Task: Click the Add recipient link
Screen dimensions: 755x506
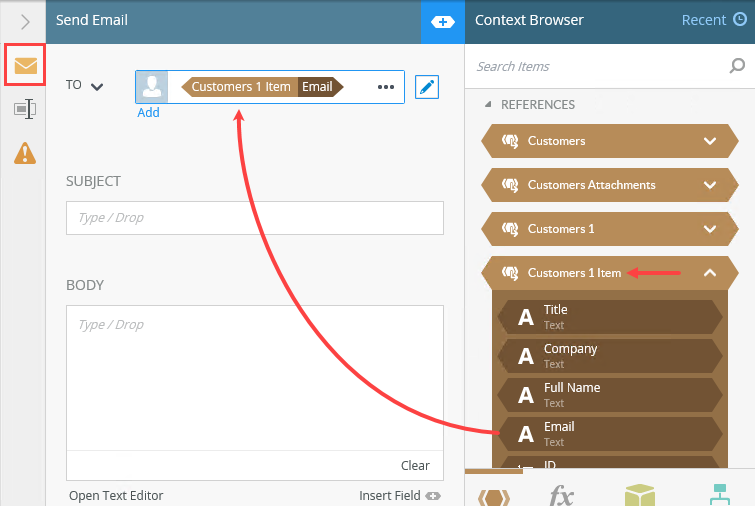Action: [148, 113]
